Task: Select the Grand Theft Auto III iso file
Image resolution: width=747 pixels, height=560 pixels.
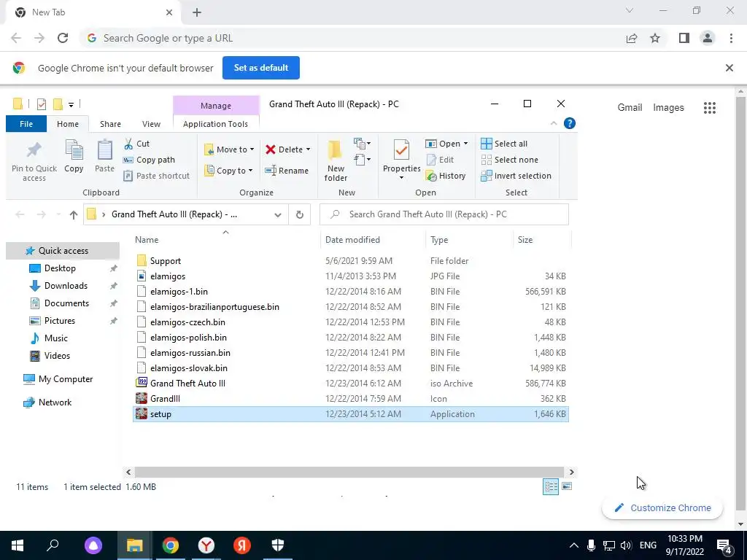Action: (x=351, y=384)
